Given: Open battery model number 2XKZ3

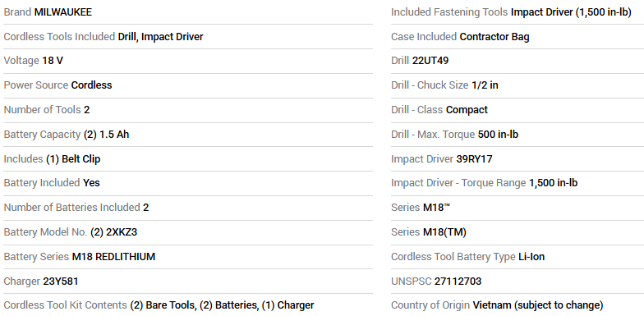Looking at the screenshot, I should tap(122, 232).
